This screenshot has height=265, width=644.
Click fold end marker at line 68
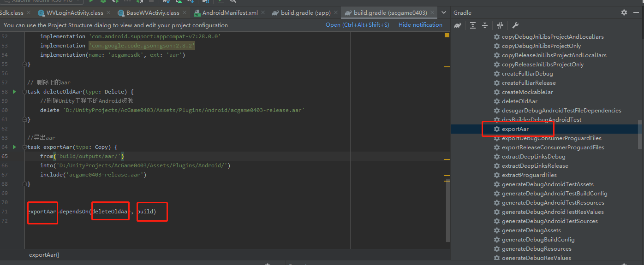click(24, 184)
